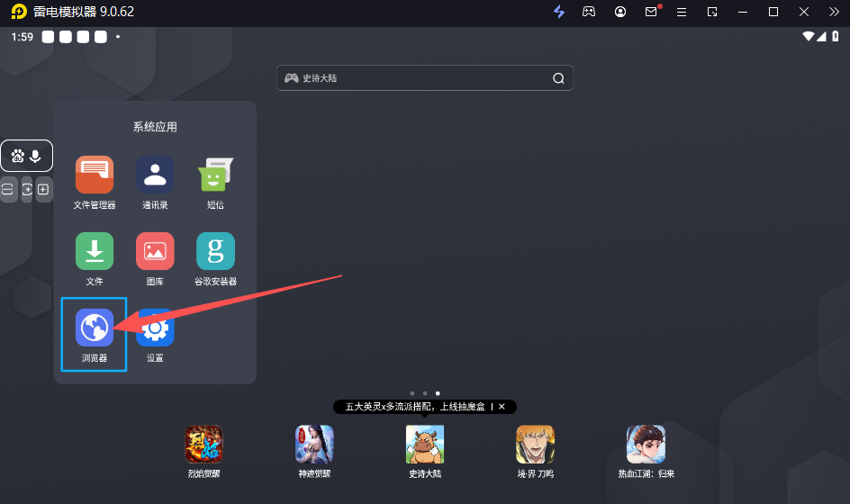Viewport: 850px width, 504px height.
Task: Open the 文件 downloads app
Action: pos(95,251)
